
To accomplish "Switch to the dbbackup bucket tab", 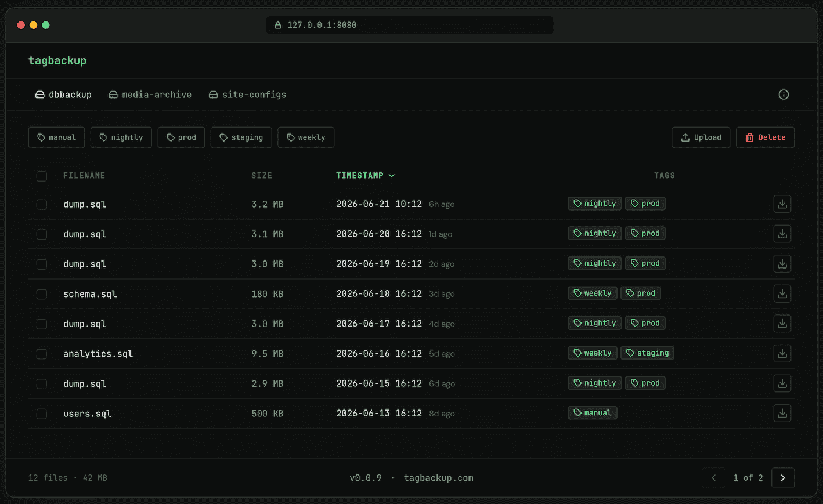I will 63,95.
